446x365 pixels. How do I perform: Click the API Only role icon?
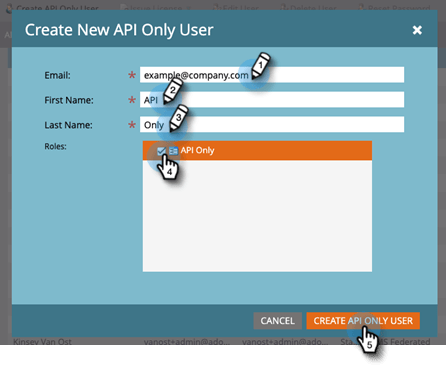[x=173, y=151]
